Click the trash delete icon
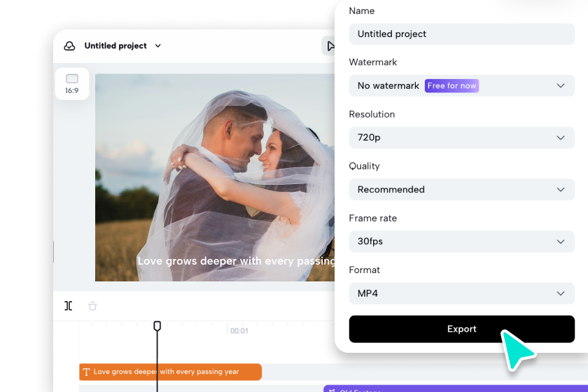This screenshot has width=588, height=392. [x=92, y=306]
